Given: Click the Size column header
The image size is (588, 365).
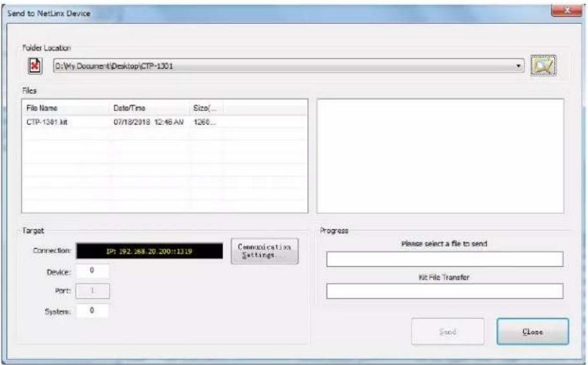Looking at the screenshot, I should [x=206, y=108].
